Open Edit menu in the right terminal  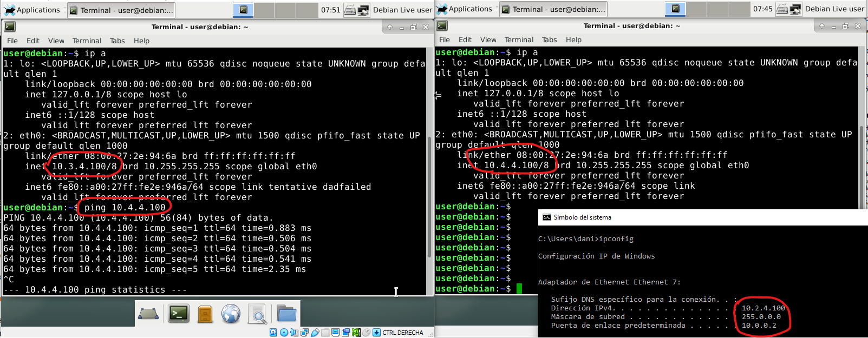click(x=465, y=39)
